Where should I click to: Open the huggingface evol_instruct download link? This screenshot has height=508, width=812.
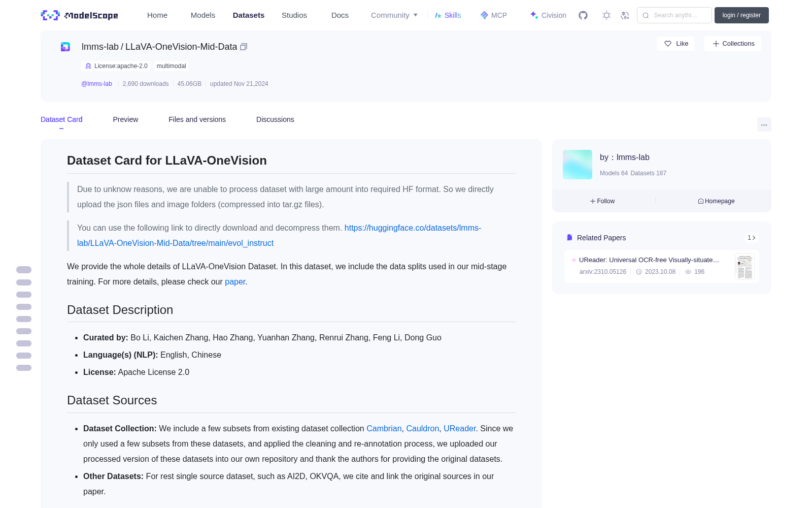(279, 235)
